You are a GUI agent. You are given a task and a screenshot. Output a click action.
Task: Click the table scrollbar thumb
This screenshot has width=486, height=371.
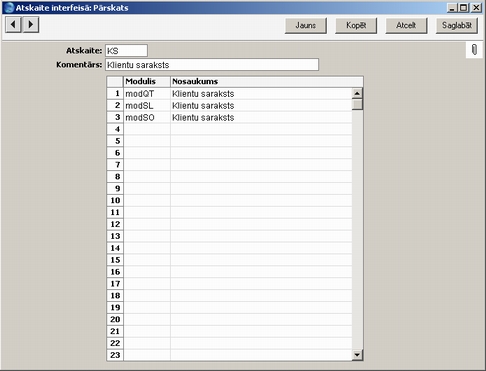(x=357, y=104)
